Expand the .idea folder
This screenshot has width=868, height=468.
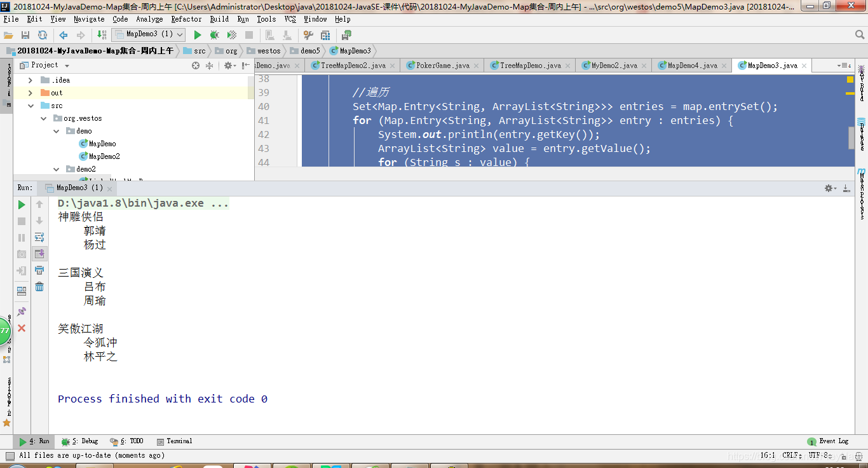click(x=31, y=80)
